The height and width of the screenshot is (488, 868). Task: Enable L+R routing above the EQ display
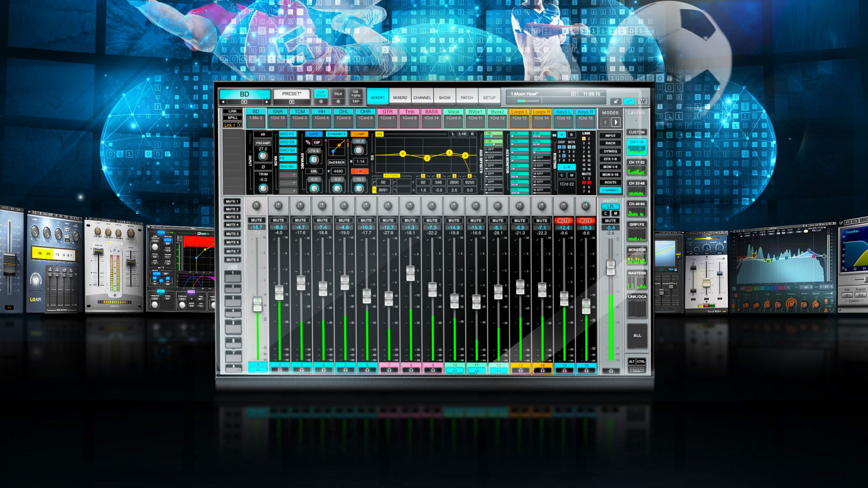pyautogui.click(x=463, y=134)
